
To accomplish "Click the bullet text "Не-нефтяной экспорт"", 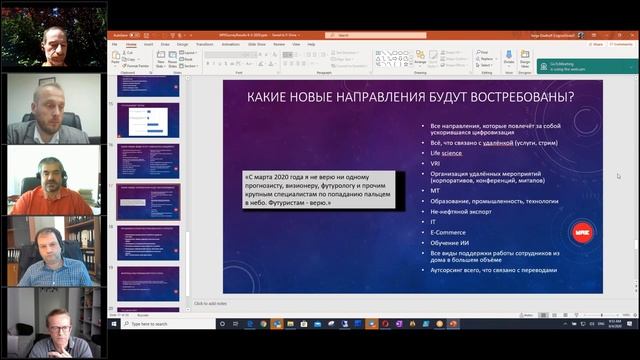I will tap(461, 212).
